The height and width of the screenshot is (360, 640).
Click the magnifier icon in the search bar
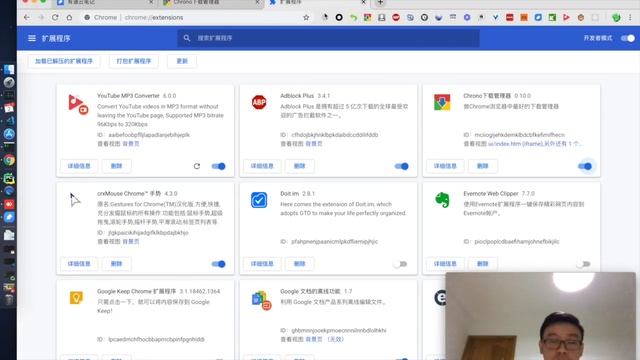(187, 38)
